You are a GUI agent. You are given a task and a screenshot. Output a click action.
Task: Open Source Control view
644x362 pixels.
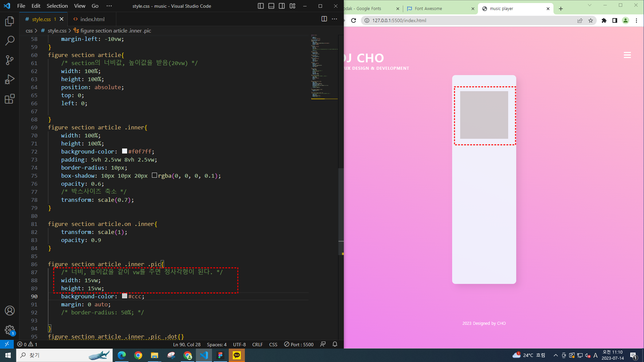tap(10, 60)
